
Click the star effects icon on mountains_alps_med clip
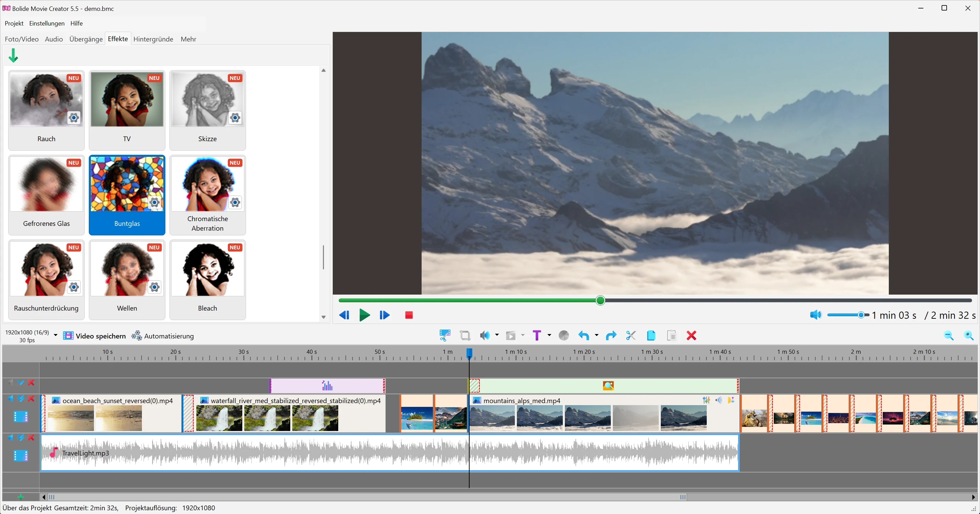click(731, 400)
